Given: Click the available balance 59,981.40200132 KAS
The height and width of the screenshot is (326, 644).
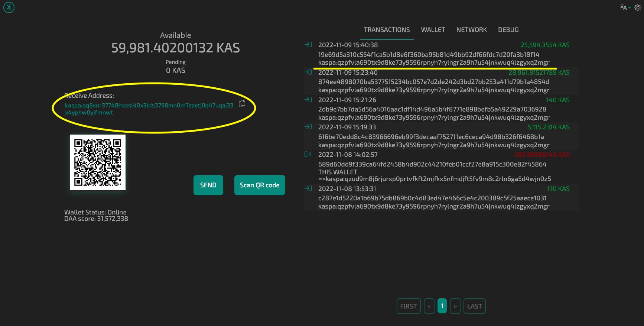Looking at the screenshot, I should [x=176, y=48].
